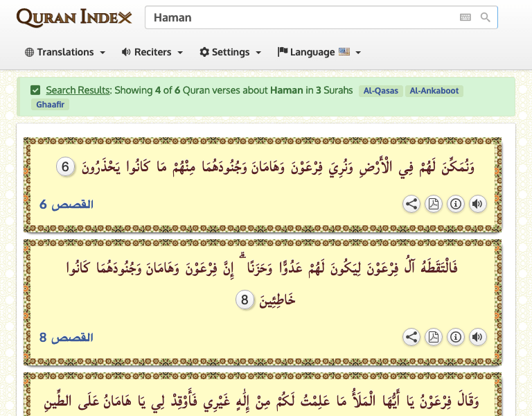Select the Al-Ankaboot surah tag
Screen dimensions: 532x416
pos(434,91)
